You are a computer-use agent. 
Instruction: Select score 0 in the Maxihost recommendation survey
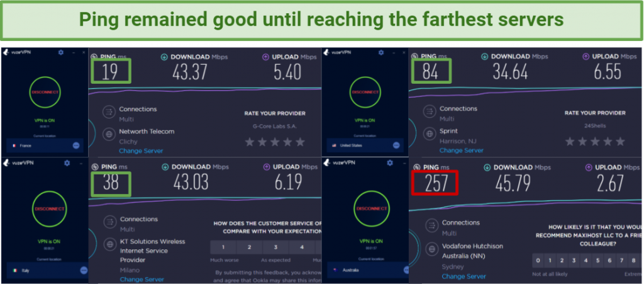coord(538,261)
